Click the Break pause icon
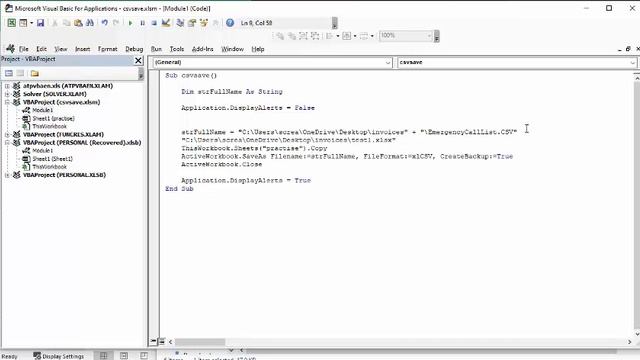The height and width of the screenshot is (360, 640). (x=142, y=23)
